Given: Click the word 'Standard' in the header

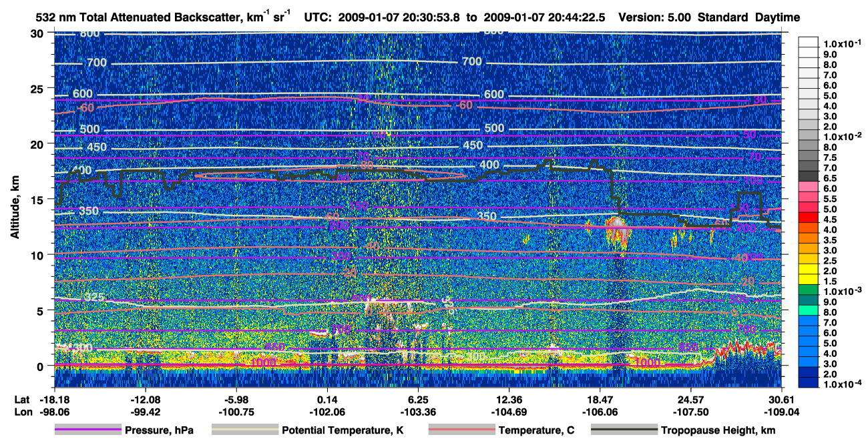Looking at the screenshot, I should (724, 17).
